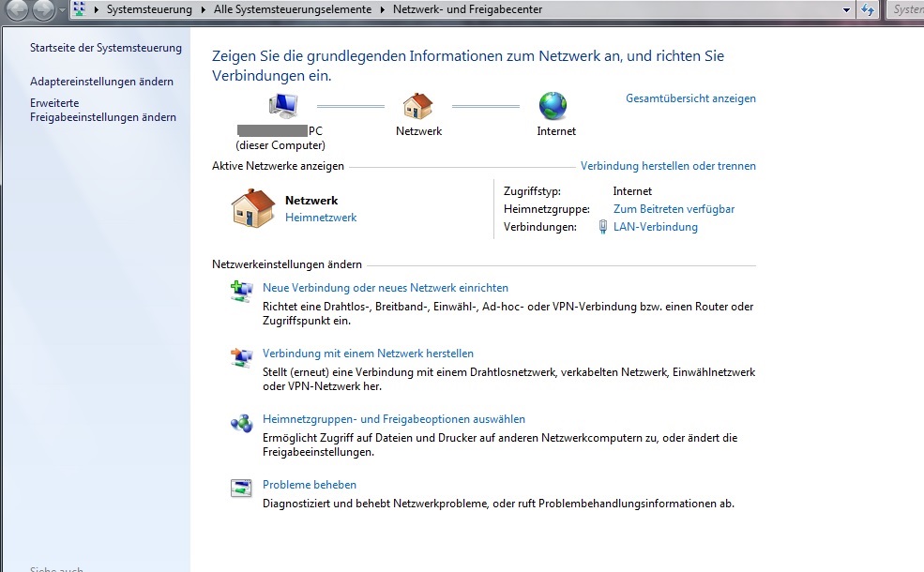Select Systemsteuerung in the address breadcrumb
The width and height of the screenshot is (924, 572).
149,9
